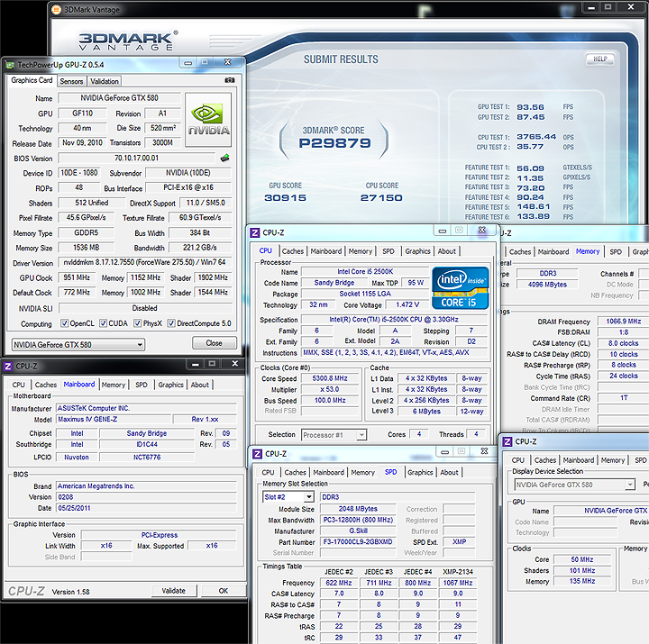Open the Caches tab in CPU-Z Memory window
Image resolution: width=649 pixels, height=644 pixels.
tap(520, 252)
